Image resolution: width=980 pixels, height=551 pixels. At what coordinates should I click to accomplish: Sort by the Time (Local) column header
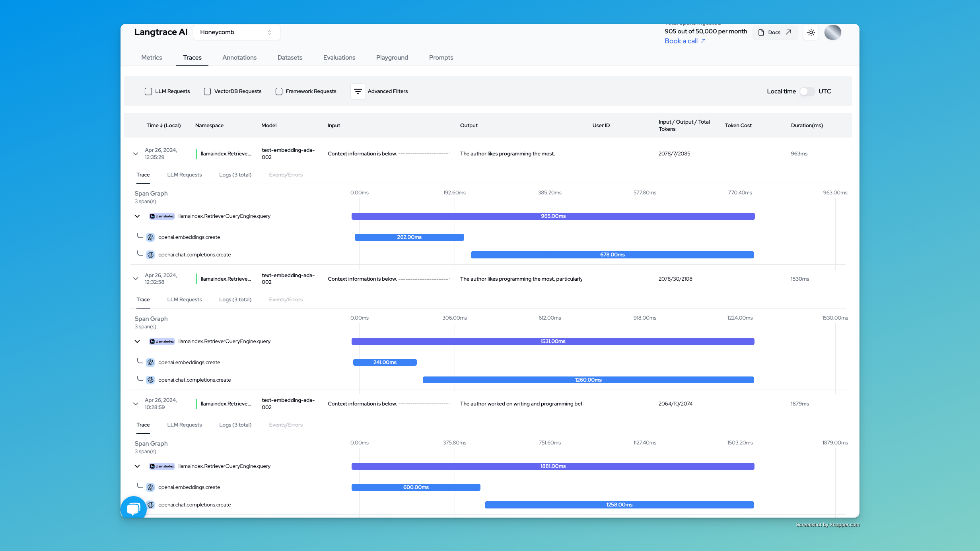click(163, 126)
